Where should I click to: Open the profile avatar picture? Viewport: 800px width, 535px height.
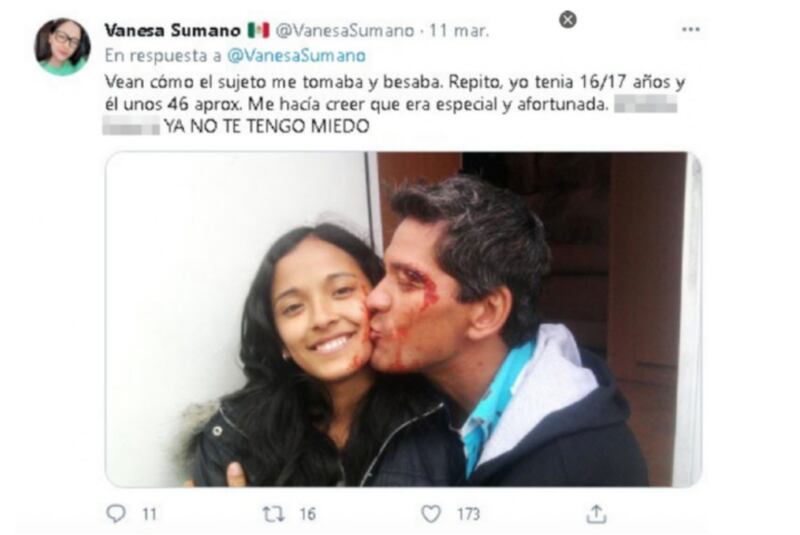click(x=62, y=47)
